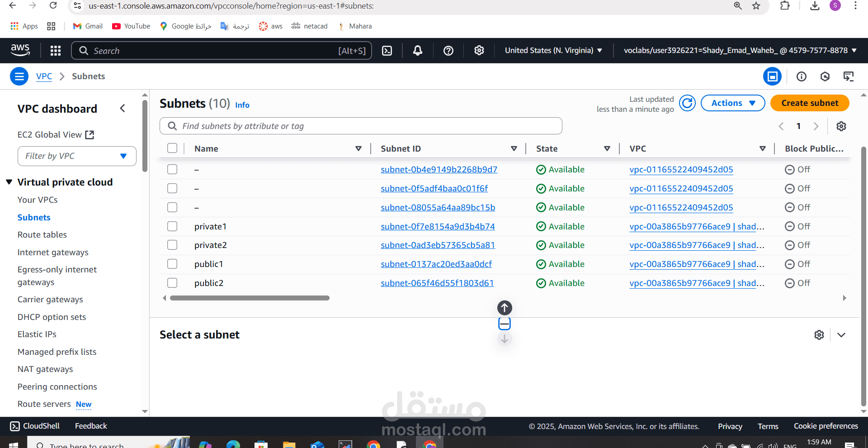Sort by Subnet ID column arrow

pos(514,148)
